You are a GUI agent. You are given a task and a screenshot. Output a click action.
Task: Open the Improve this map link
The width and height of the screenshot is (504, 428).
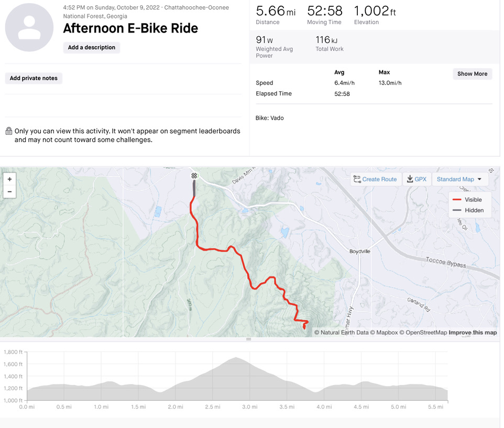[473, 333]
